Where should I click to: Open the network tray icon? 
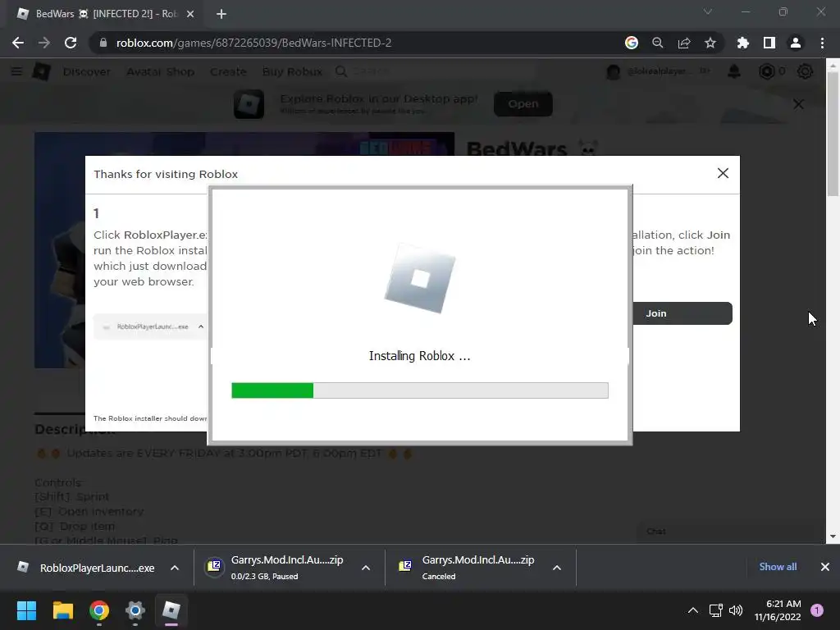pyautogui.click(x=715, y=610)
